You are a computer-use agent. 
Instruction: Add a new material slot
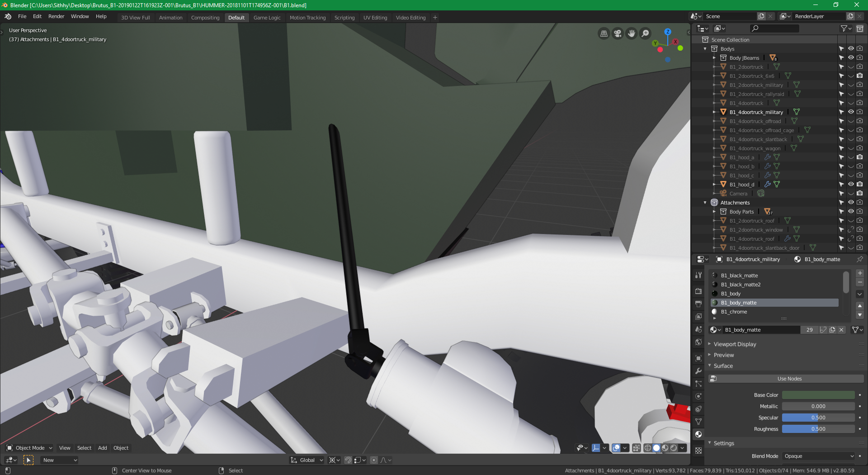(x=860, y=273)
